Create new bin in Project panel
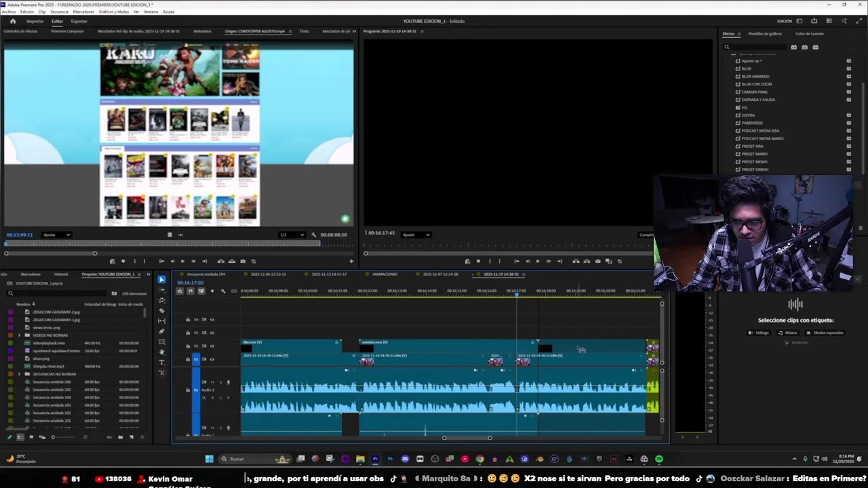This screenshot has height=488, width=868. coord(121,437)
